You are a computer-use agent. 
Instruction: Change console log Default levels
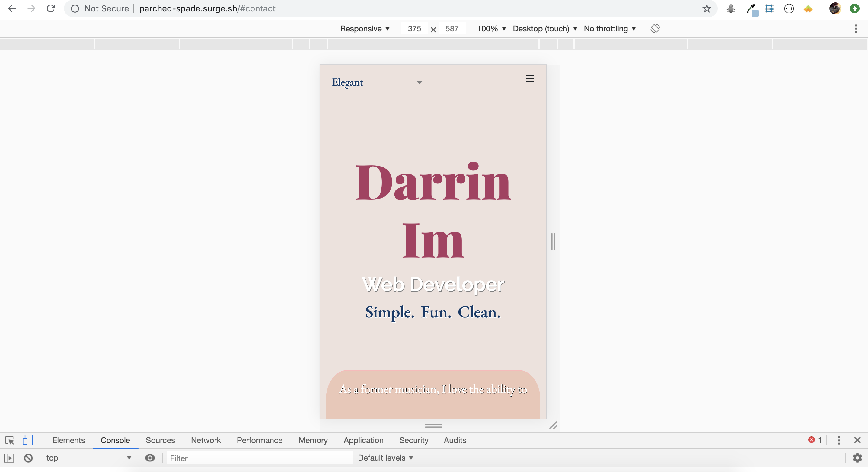point(385,458)
